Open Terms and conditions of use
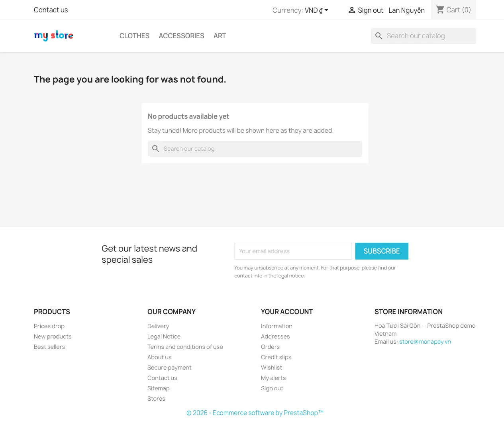Viewport: 504px width, 423px height. click(185, 347)
